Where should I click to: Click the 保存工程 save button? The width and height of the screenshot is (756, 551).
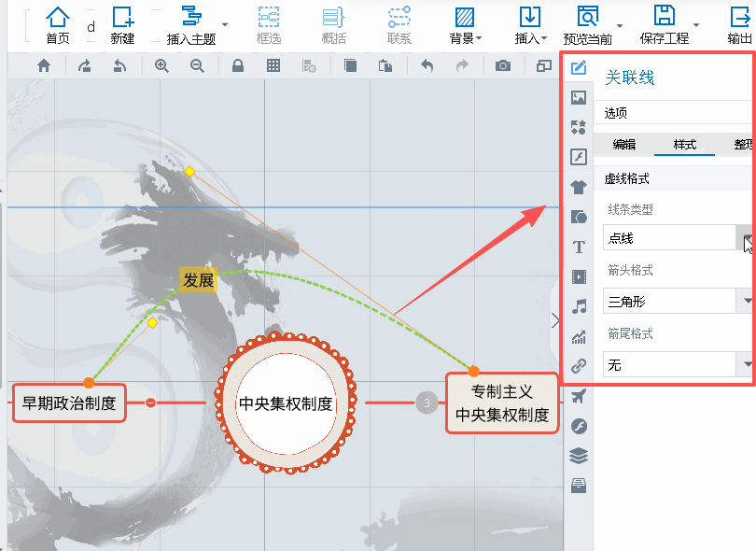(665, 23)
